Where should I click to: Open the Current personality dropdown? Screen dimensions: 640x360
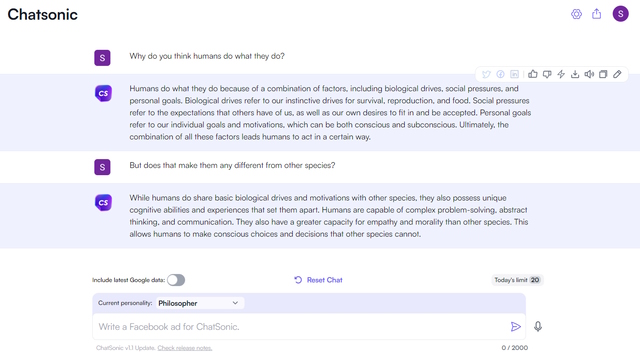click(200, 303)
